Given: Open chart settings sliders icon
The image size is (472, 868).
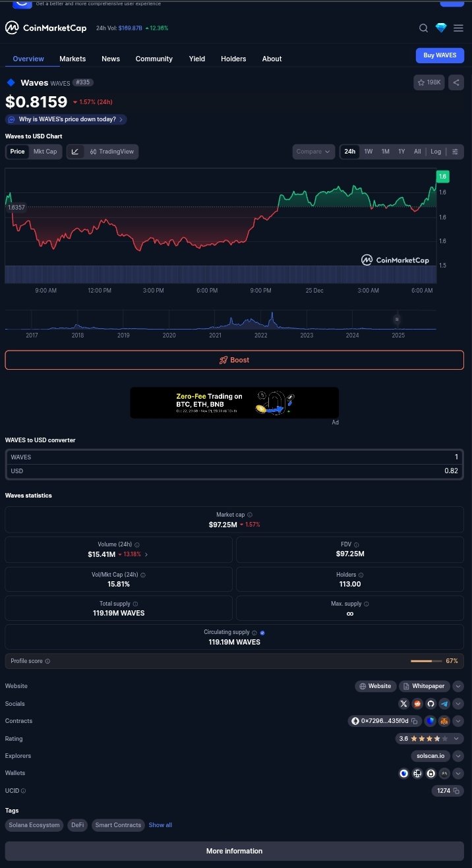Looking at the screenshot, I should (x=455, y=152).
